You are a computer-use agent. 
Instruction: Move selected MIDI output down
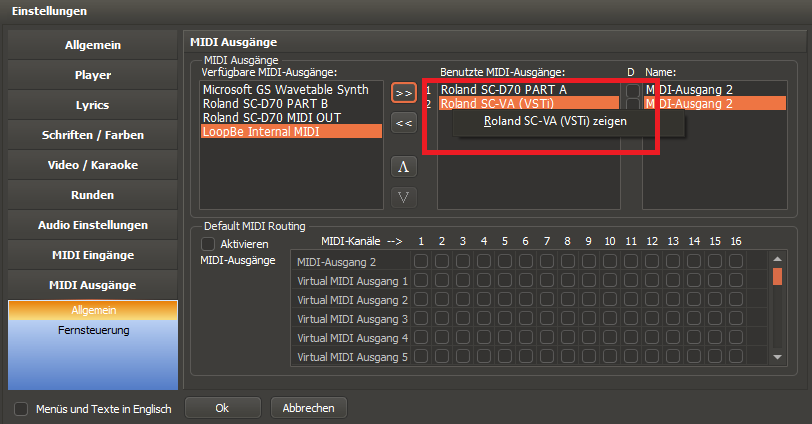(404, 196)
